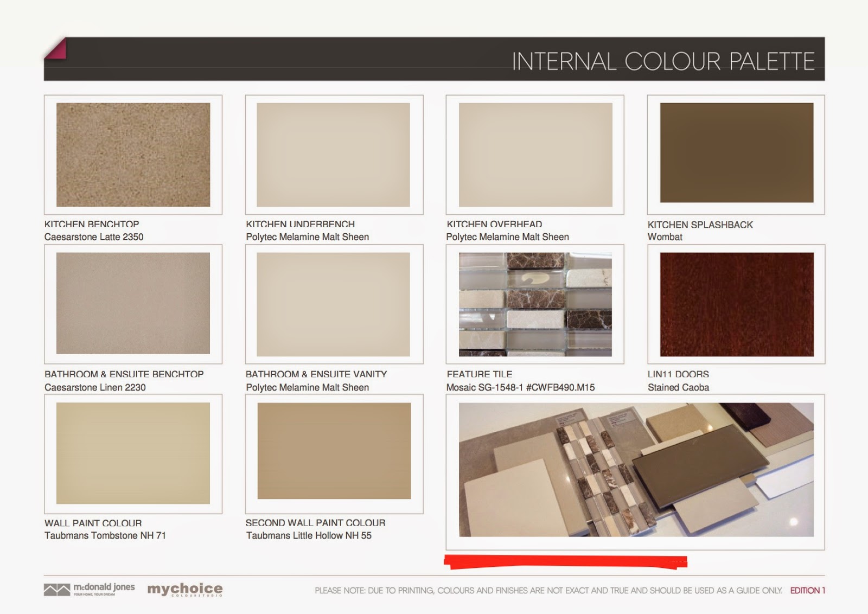Select the Stained Caoba LIN11 doors swatch
The image size is (868, 614).
click(735, 304)
